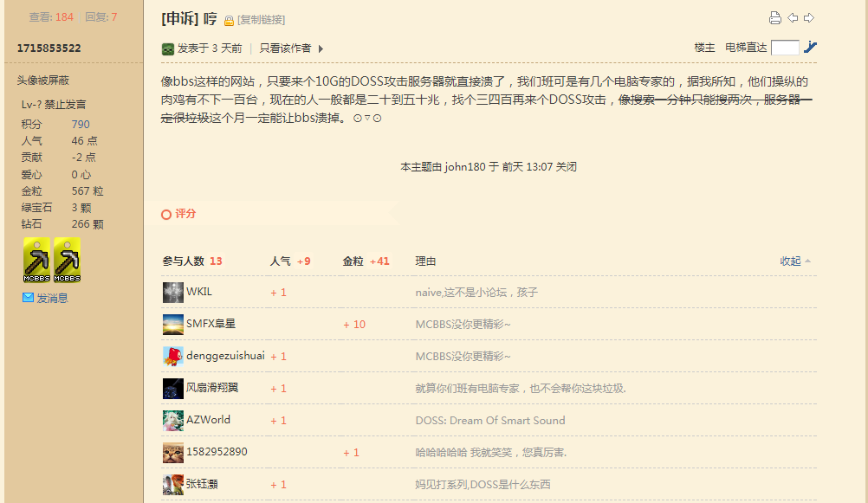The width and height of the screenshot is (868, 503).
Task: Open user denggezuishuai's profile name
Action: coord(225,356)
